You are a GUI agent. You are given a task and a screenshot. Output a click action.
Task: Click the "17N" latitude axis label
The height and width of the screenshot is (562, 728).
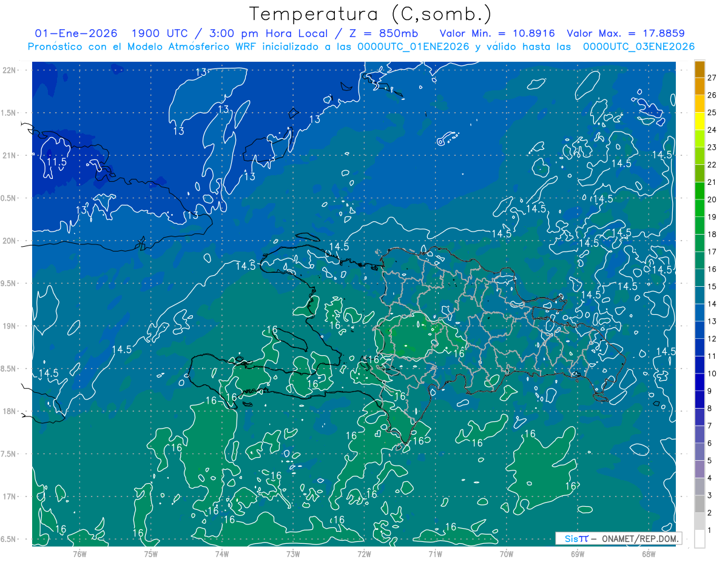click(x=10, y=497)
